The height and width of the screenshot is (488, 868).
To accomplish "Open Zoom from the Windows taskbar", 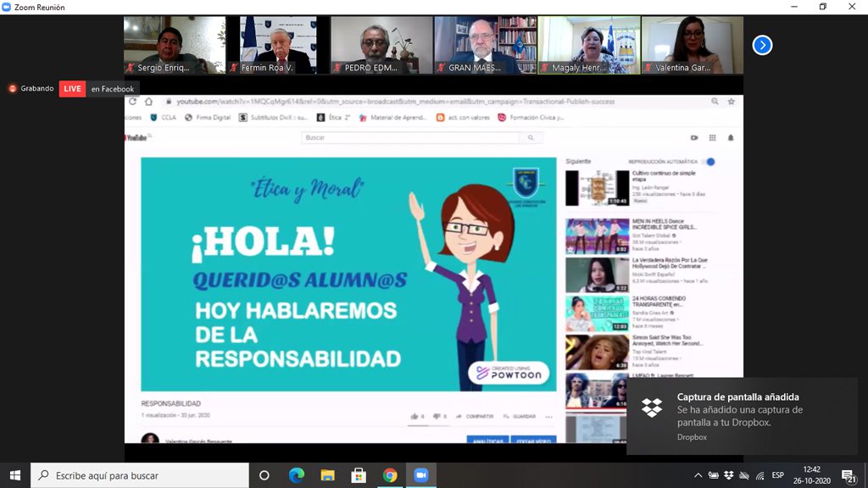I will pyautogui.click(x=420, y=475).
